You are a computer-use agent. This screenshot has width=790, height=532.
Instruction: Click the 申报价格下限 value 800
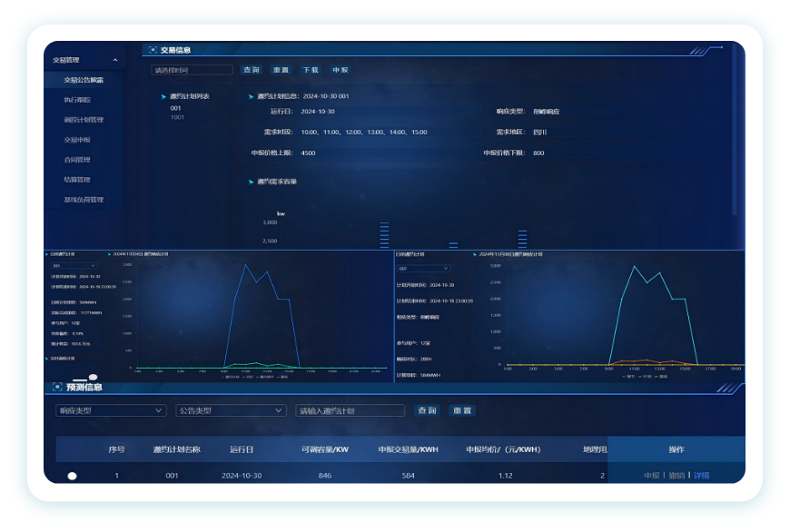pyautogui.click(x=538, y=153)
